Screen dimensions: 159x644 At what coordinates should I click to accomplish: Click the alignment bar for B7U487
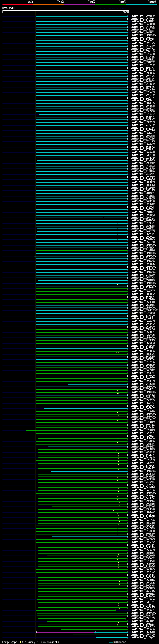[x=83, y=114]
